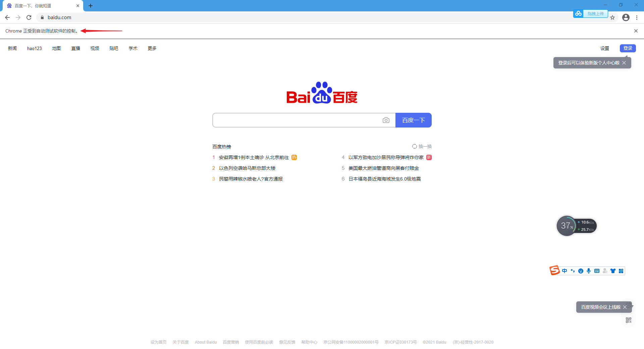The image size is (644, 349).
Task: Click Sogou account login icon
Action: (x=605, y=271)
